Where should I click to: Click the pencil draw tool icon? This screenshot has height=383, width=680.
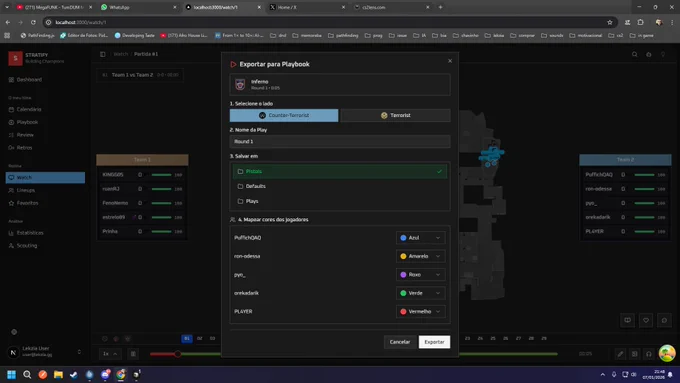tap(621, 354)
